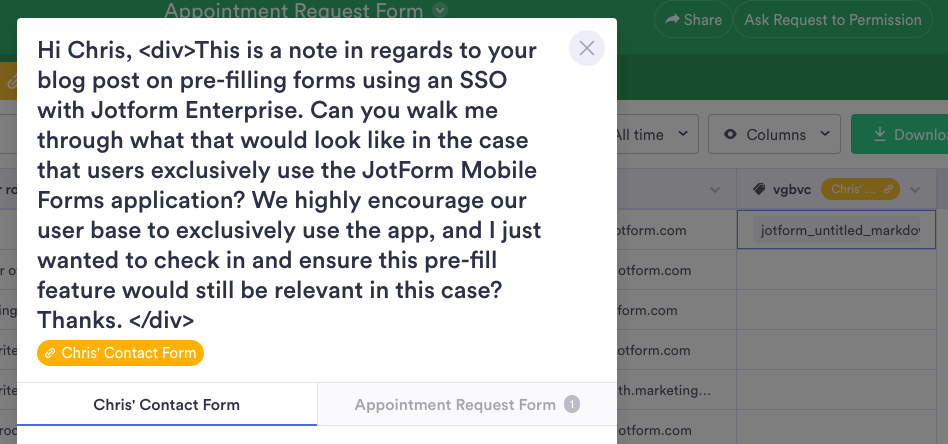Click the eye icon on Columns
The width and height of the screenshot is (948, 444).
tap(730, 134)
